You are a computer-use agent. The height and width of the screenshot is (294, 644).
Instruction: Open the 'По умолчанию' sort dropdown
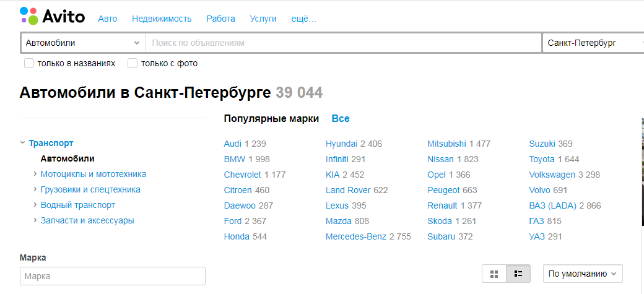(x=583, y=274)
